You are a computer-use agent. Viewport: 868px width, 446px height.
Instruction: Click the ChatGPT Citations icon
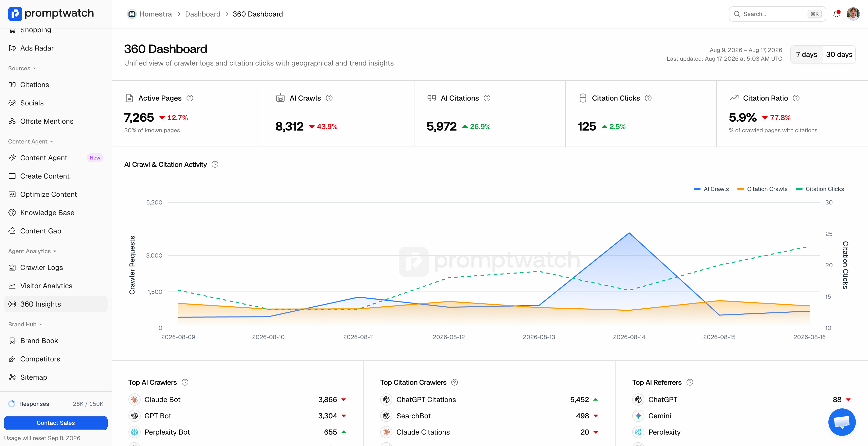[386, 400]
